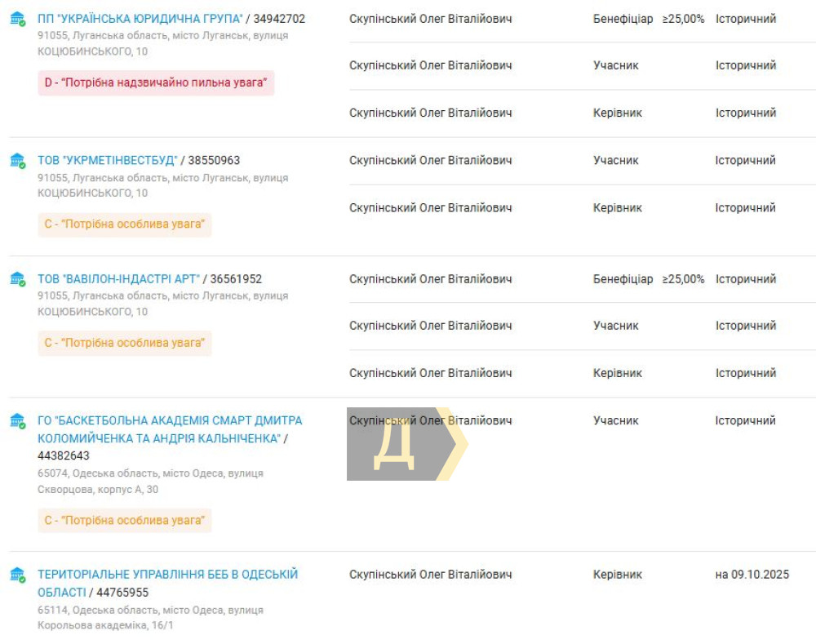
Task: Click the building icon beside ПП "УКРАЇНСЬКА ЮРИДИЧНА ГРУПА"
Action: 17,19
